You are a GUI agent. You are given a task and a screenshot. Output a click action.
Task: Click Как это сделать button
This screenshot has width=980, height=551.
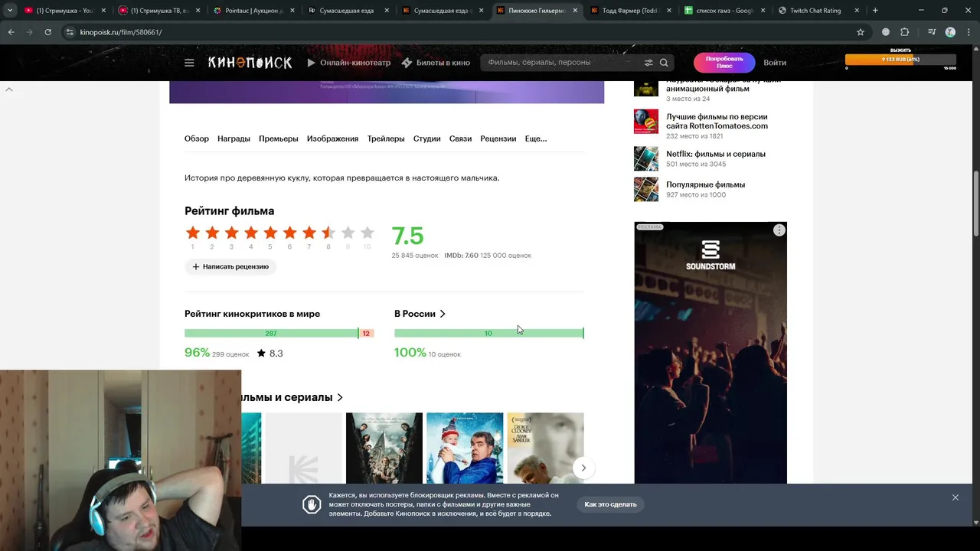pyautogui.click(x=610, y=504)
